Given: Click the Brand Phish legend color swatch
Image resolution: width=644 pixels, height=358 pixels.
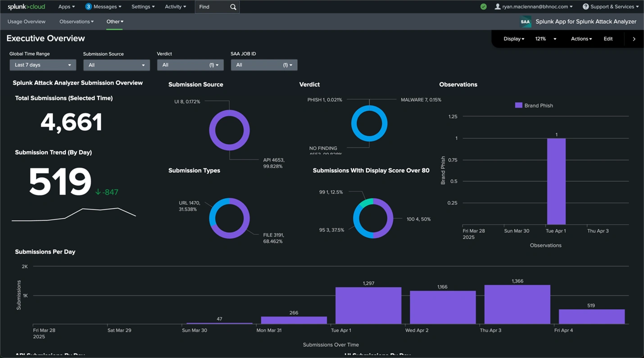Looking at the screenshot, I should point(518,106).
